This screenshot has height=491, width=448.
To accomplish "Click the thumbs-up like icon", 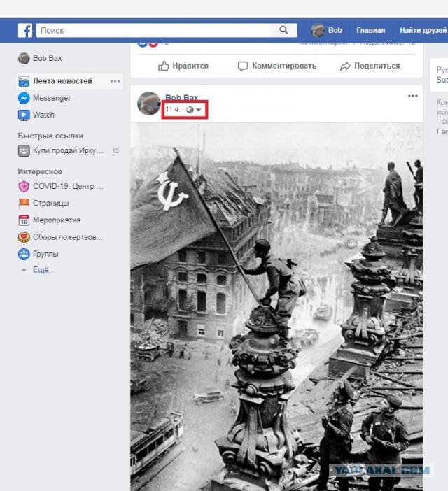I will coord(164,66).
